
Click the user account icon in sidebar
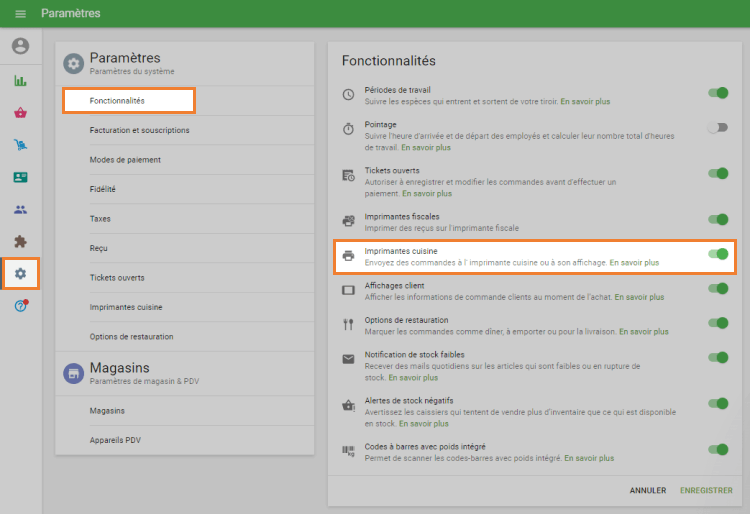pos(20,46)
